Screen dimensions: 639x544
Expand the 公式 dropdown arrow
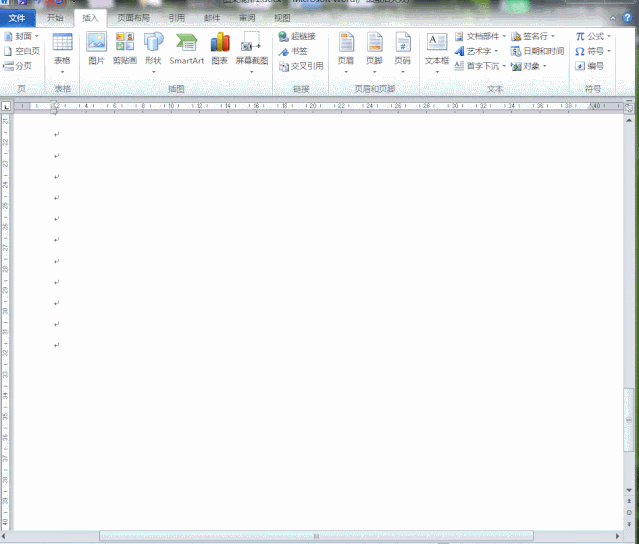609,36
